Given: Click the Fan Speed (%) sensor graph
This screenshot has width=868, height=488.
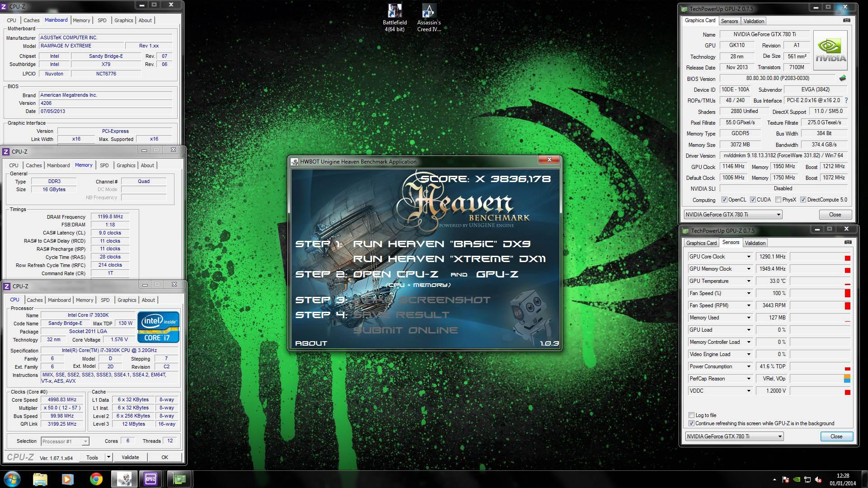Looking at the screenshot, I should [x=820, y=293].
